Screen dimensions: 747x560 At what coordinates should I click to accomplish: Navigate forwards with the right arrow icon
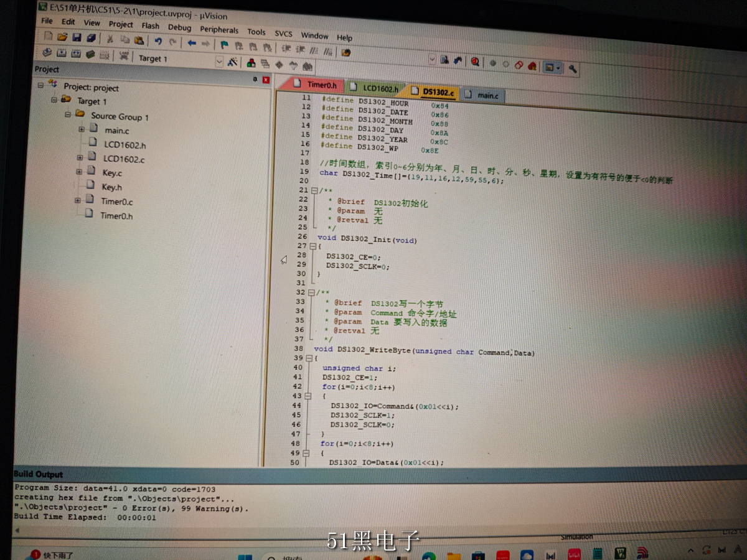[x=205, y=44]
